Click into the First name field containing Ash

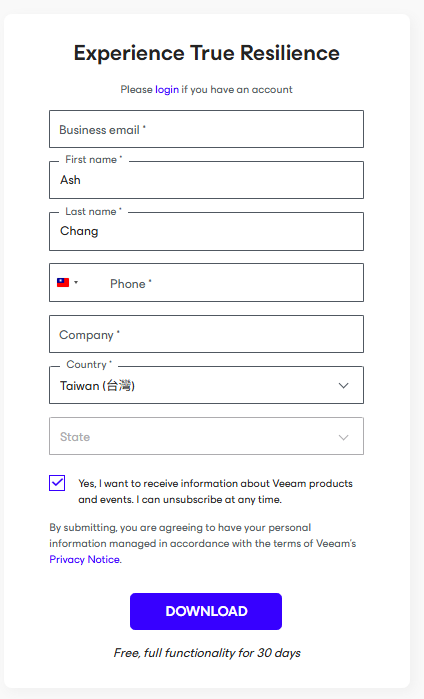click(206, 180)
